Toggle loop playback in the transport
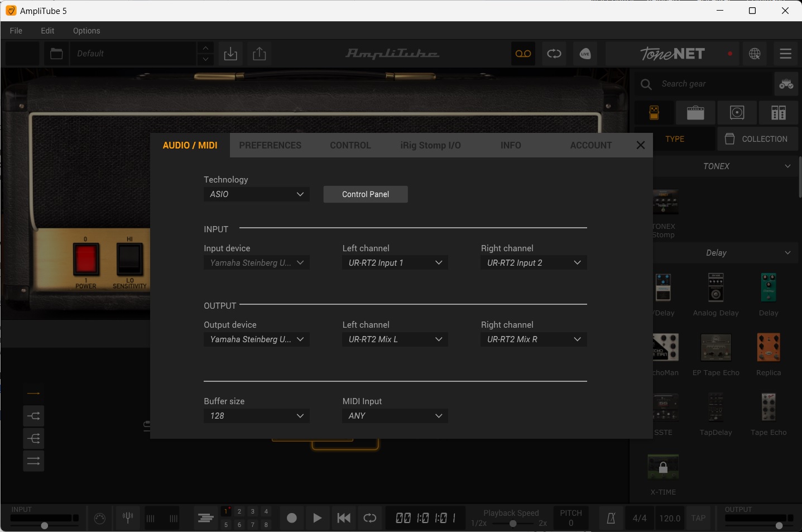Viewport: 802px width, 532px height. [370, 518]
